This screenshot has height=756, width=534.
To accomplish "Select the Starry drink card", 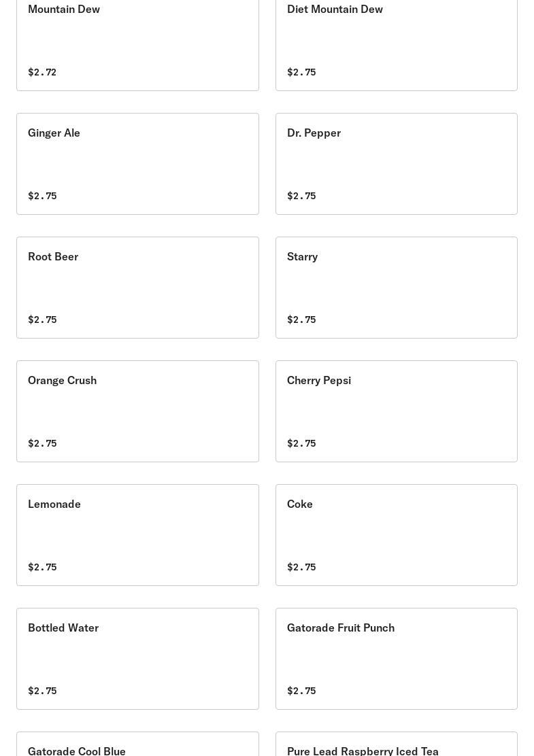I will 396,287.
